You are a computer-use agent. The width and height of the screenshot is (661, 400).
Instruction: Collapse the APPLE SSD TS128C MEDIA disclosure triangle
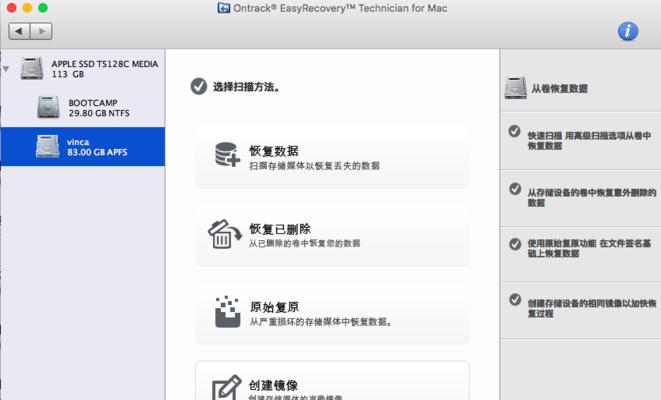pyautogui.click(x=6, y=69)
